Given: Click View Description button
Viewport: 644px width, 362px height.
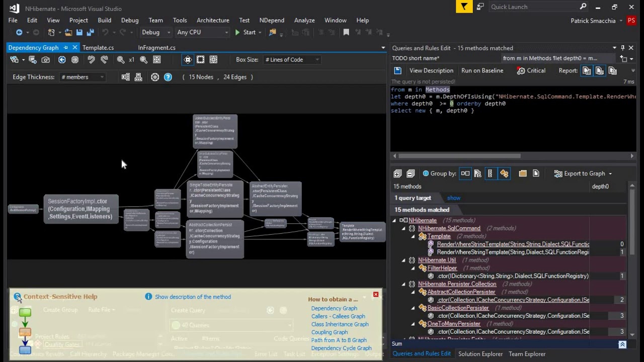Looking at the screenshot, I should point(431,70).
